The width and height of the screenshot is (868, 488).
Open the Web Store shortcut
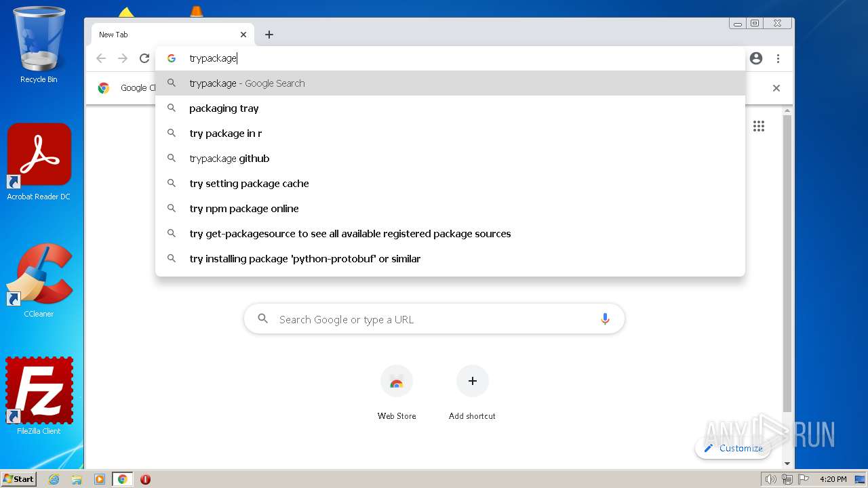(x=397, y=392)
